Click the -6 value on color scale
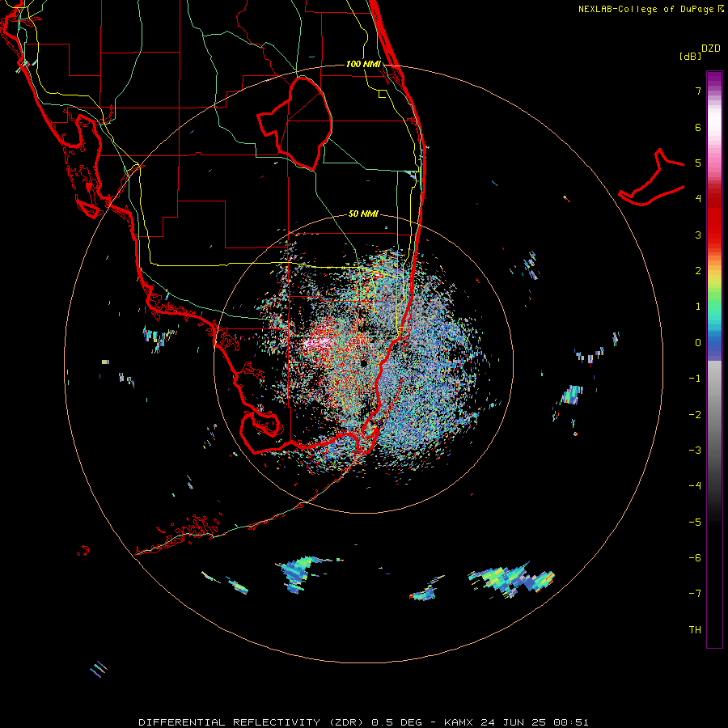Image resolution: width=728 pixels, height=728 pixels. click(x=695, y=558)
